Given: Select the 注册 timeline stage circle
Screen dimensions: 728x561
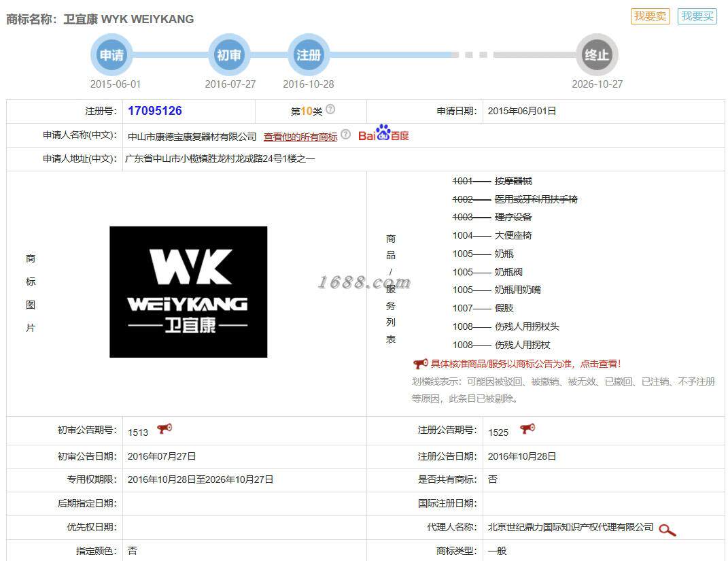Looking at the screenshot, I should pos(309,55).
